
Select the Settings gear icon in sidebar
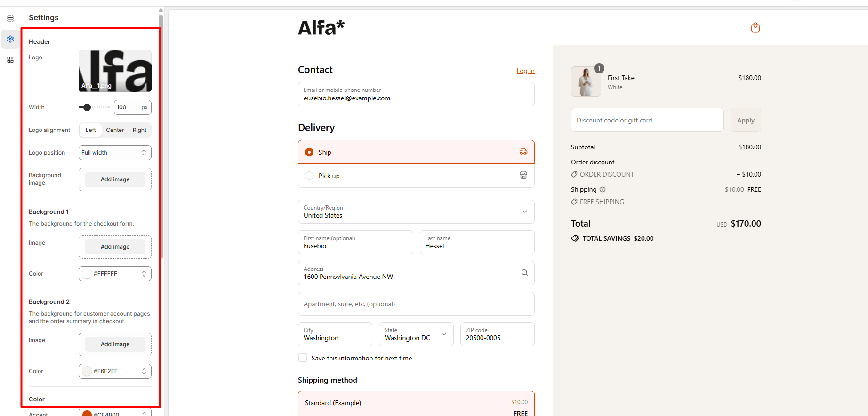point(10,39)
